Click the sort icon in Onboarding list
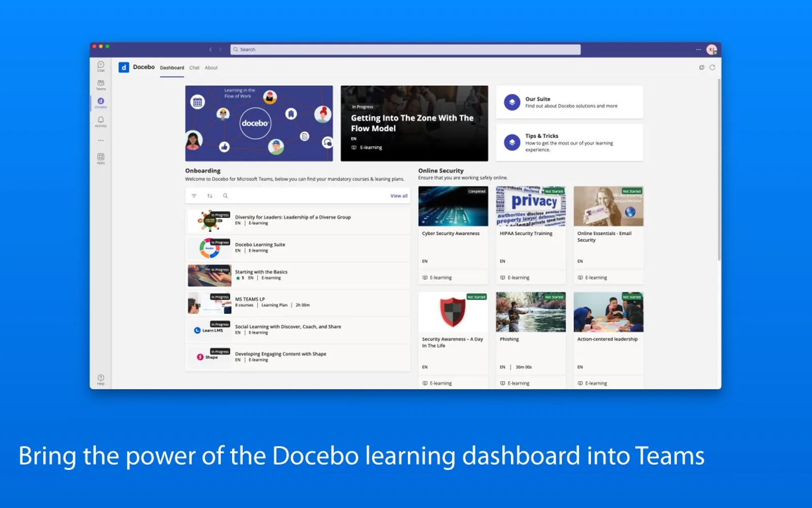The image size is (812, 508). point(210,196)
